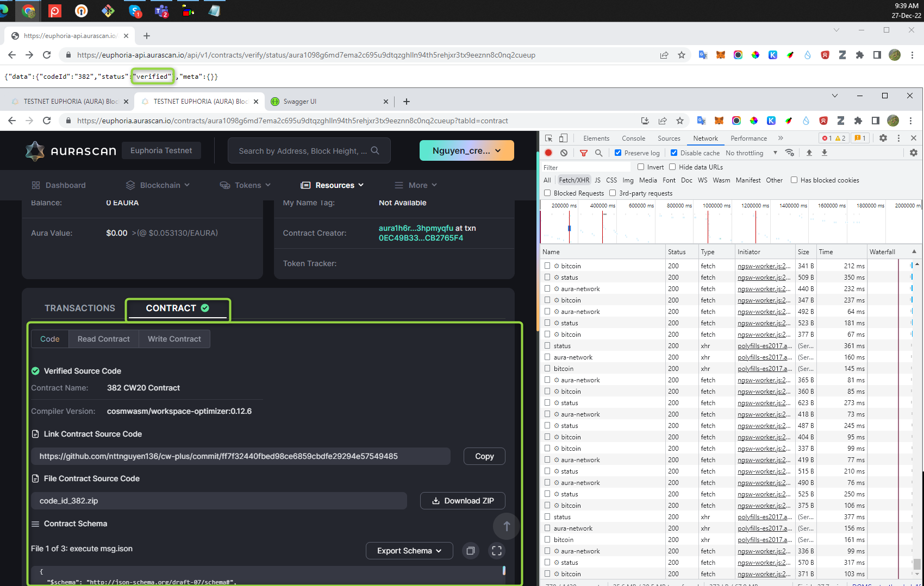Clear the network log
Screen dimensions: 924x586
point(564,153)
